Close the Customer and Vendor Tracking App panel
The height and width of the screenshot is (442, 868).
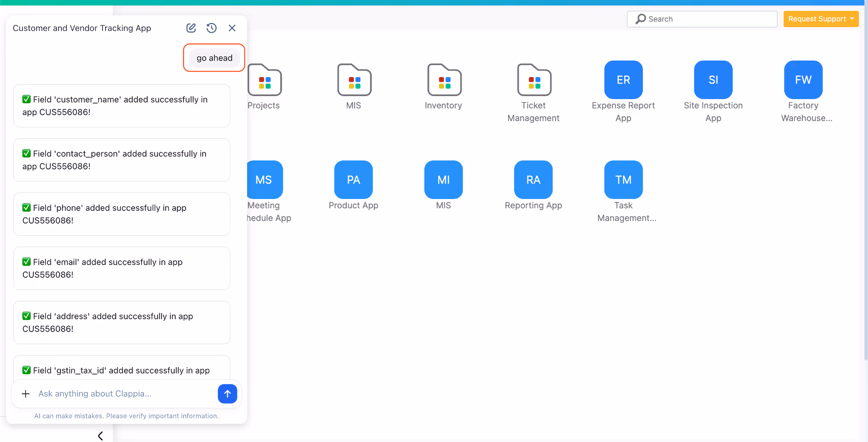click(x=232, y=28)
